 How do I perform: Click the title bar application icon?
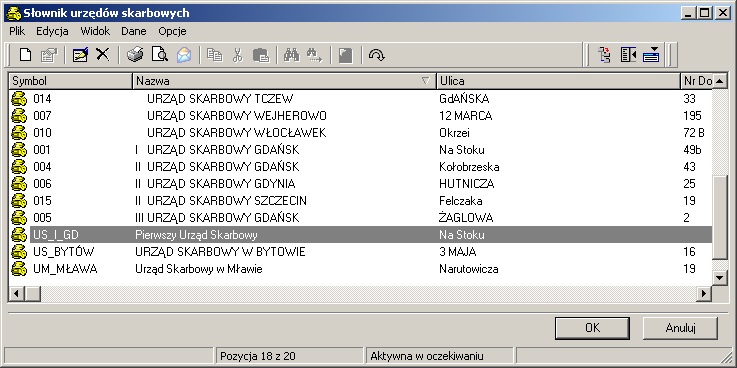(x=13, y=13)
